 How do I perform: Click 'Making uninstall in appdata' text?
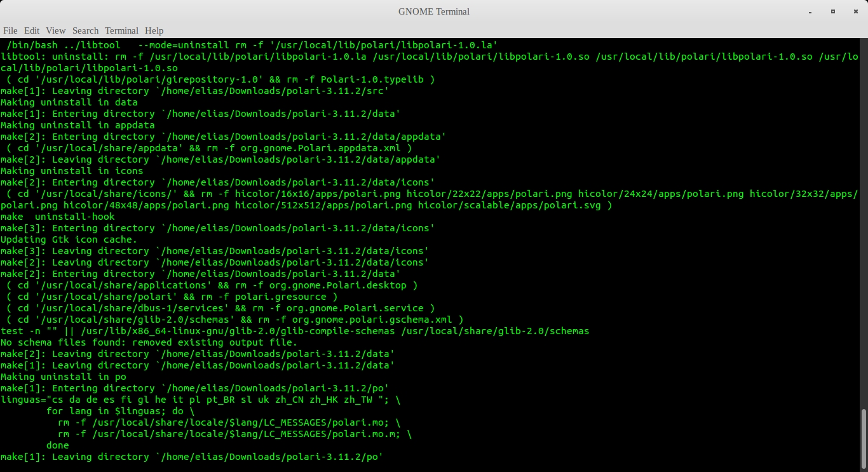78,125
